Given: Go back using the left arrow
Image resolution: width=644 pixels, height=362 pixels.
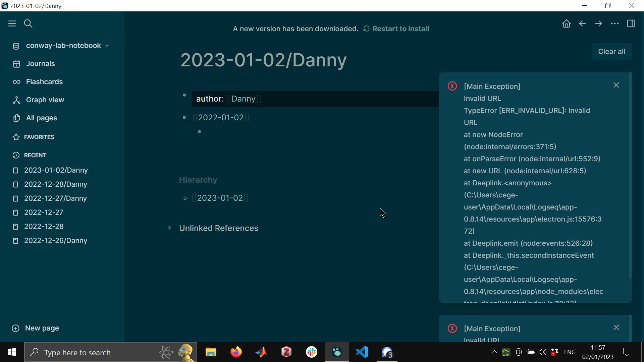Looking at the screenshot, I should (x=582, y=23).
